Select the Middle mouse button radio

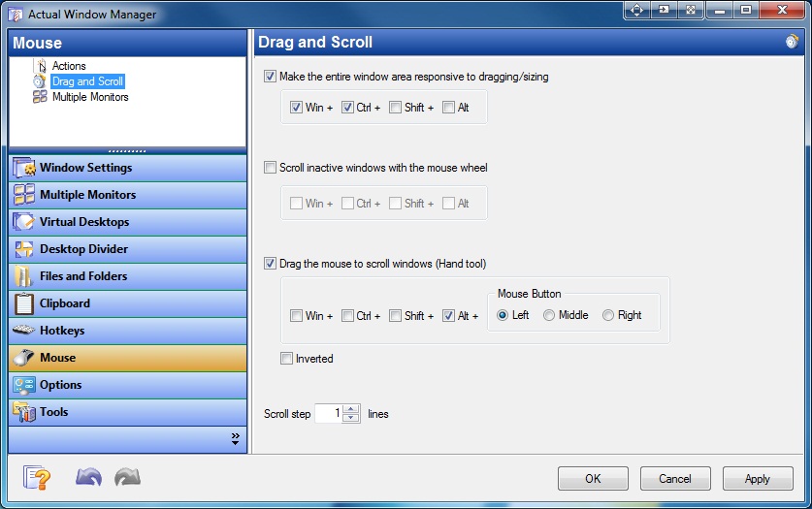[549, 315]
